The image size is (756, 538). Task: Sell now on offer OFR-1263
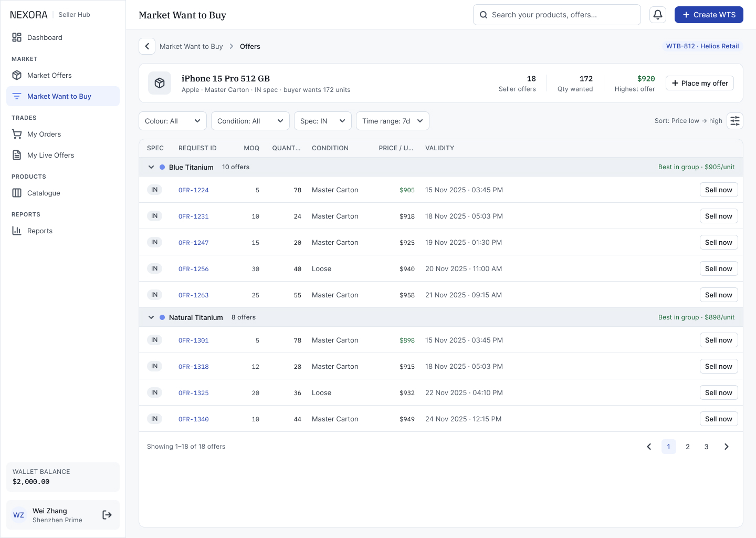[719, 295]
